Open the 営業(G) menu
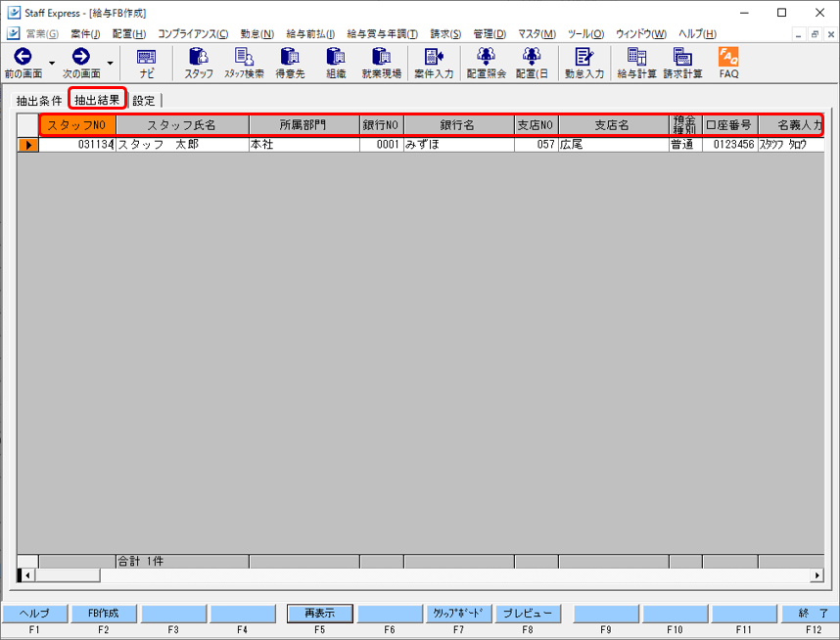The width and height of the screenshot is (840, 640). click(x=42, y=34)
